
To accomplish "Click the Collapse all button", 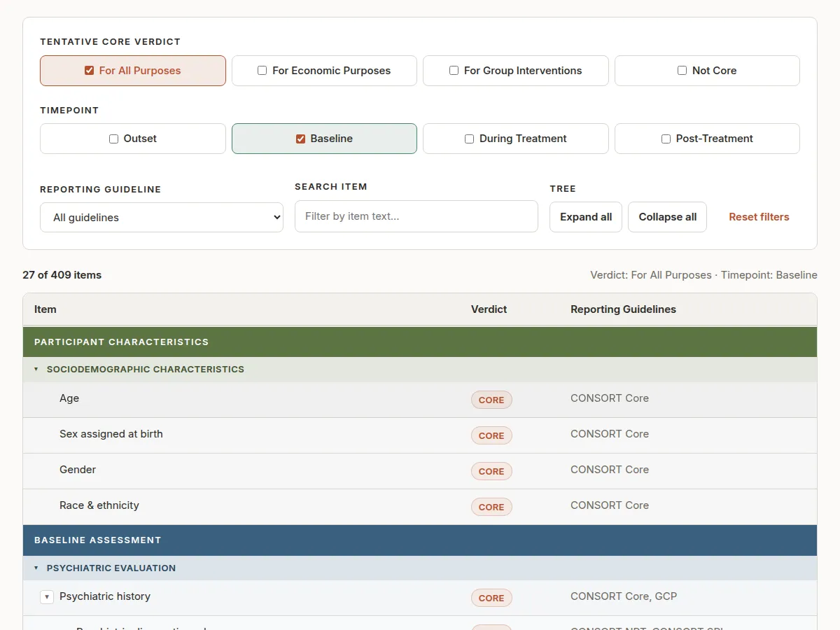I will 668,217.
